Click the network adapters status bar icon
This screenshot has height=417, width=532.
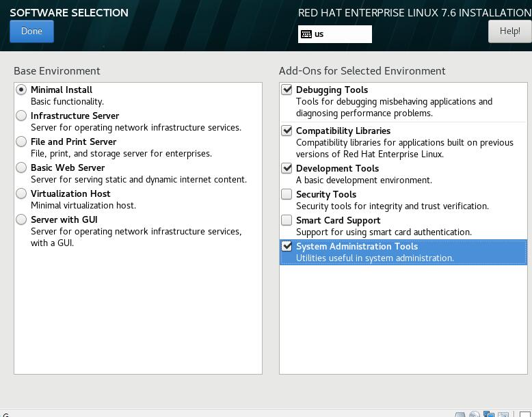coord(488,414)
